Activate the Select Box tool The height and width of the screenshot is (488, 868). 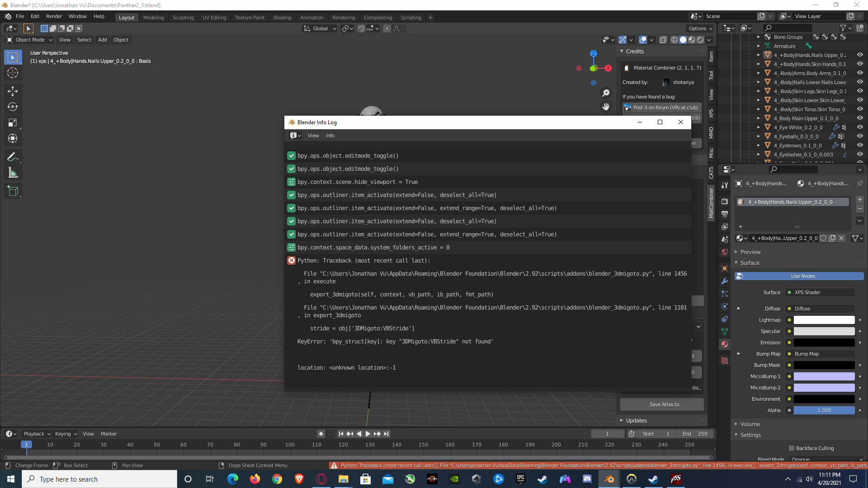click(13, 57)
